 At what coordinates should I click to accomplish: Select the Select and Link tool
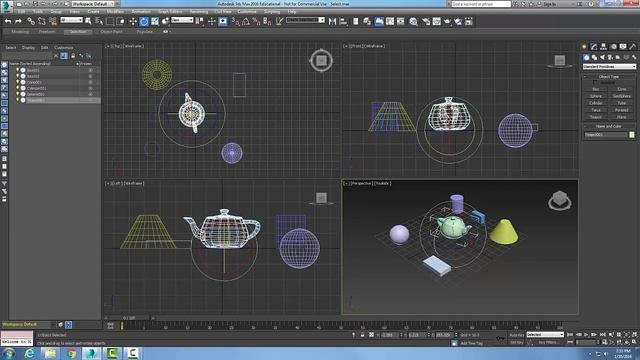tap(31, 21)
